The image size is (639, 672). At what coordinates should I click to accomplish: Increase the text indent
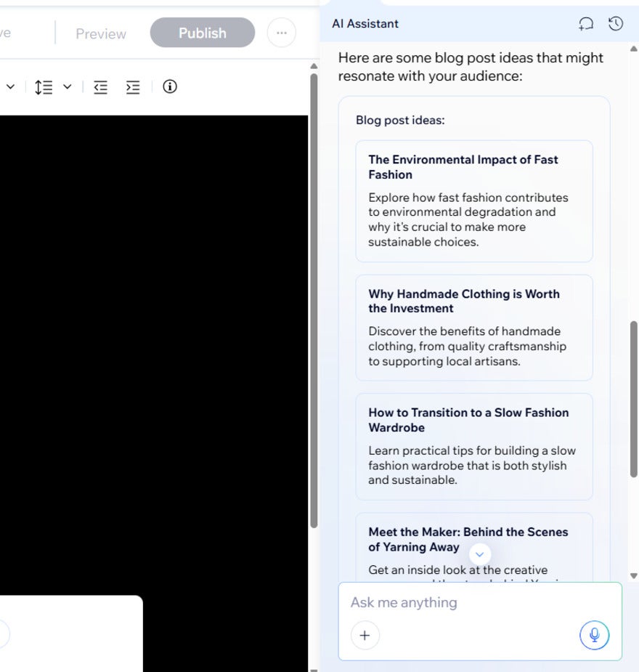[x=132, y=87]
